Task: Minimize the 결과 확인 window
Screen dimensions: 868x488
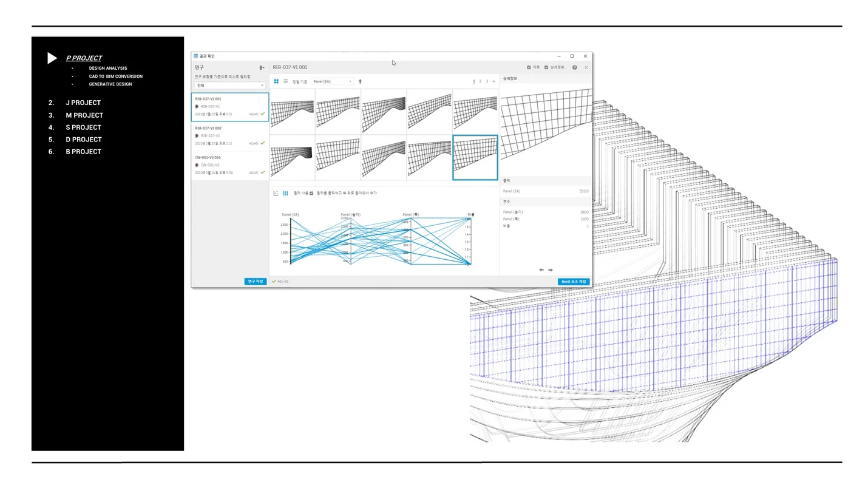Action: point(558,56)
